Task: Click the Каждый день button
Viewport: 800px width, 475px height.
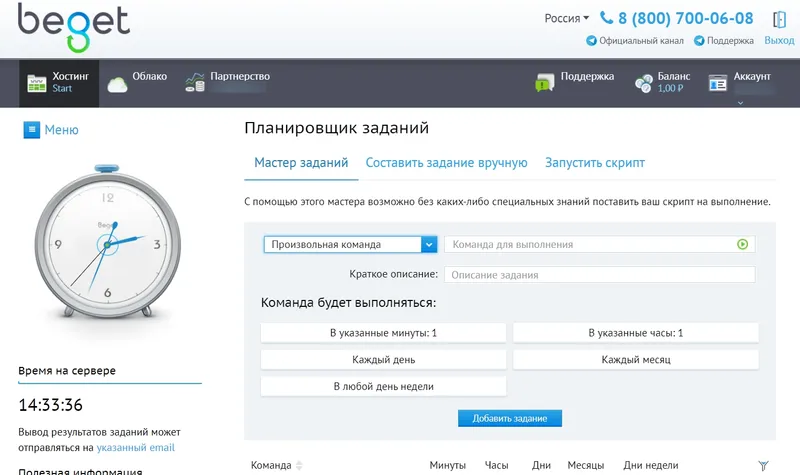Action: (x=383, y=360)
